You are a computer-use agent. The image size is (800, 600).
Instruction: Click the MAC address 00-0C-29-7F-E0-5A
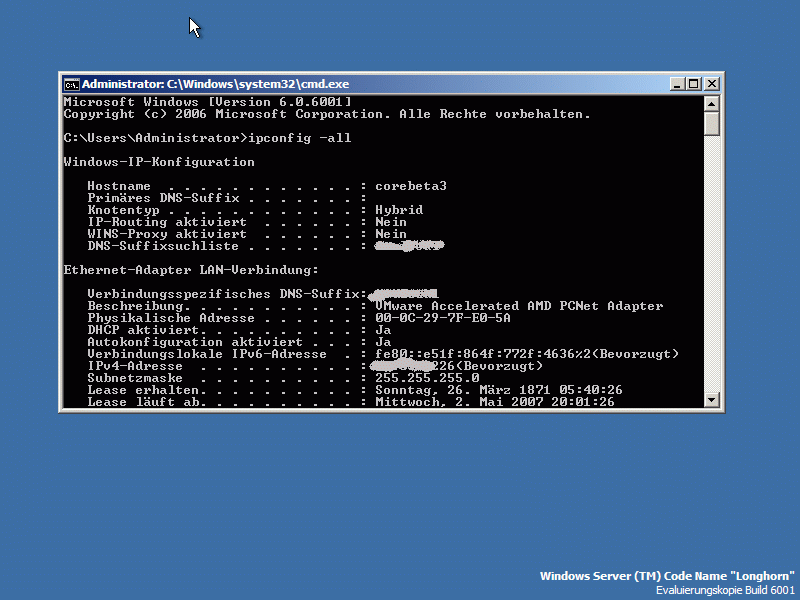coord(443,318)
